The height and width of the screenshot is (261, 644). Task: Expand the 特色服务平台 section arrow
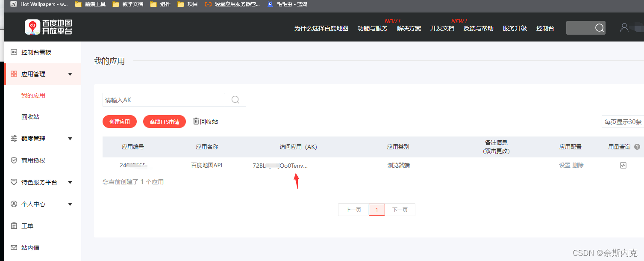coord(70,182)
